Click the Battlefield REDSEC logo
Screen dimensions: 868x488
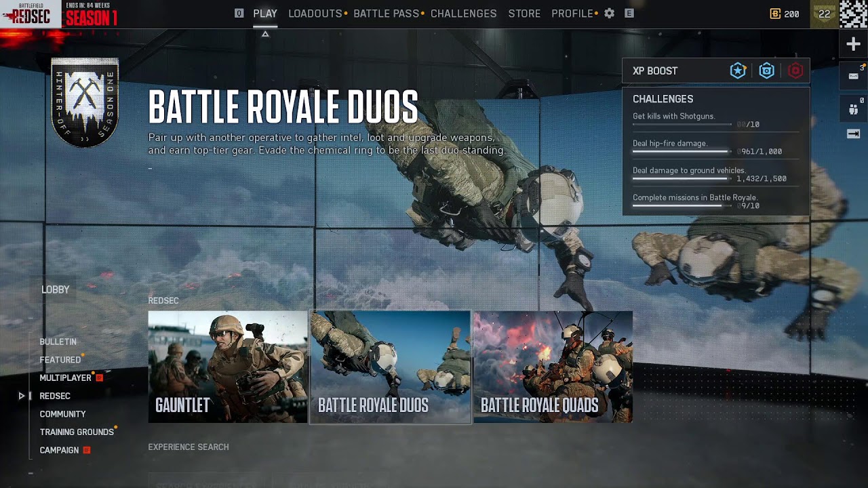point(31,14)
